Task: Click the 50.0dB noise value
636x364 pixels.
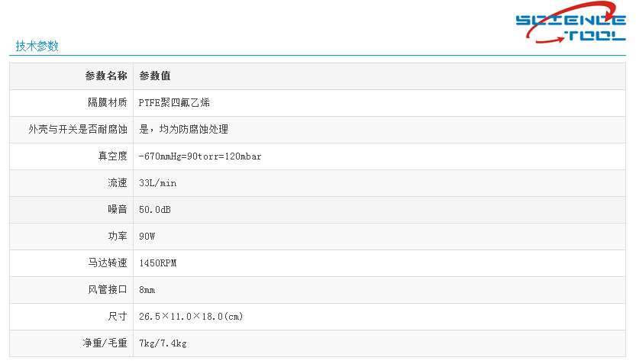Action: [155, 210]
